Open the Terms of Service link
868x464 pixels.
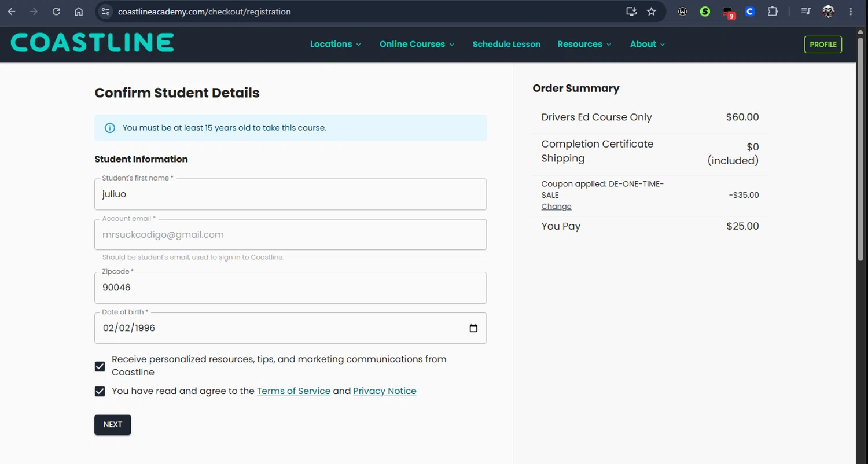pos(293,391)
